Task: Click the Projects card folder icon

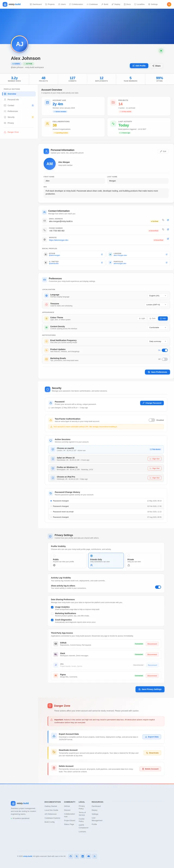Action: (113, 102)
